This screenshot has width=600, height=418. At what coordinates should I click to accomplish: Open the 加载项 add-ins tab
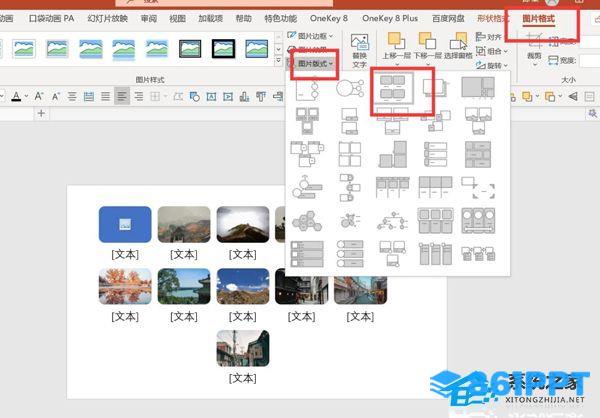click(x=210, y=18)
